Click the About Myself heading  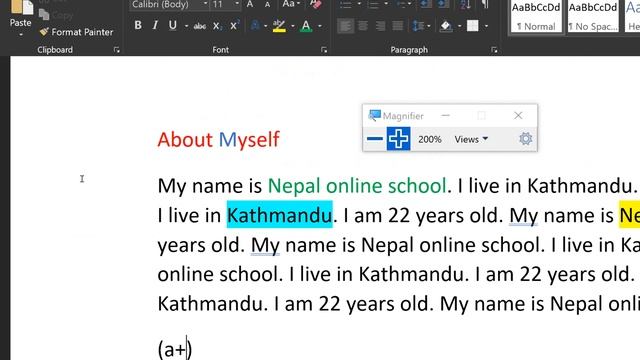tap(218, 140)
